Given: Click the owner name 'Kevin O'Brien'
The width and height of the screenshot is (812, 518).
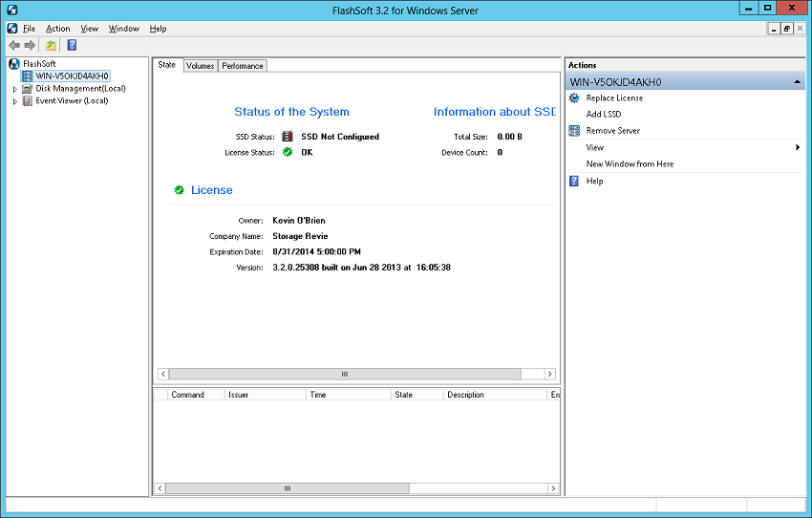Looking at the screenshot, I should click(x=299, y=220).
